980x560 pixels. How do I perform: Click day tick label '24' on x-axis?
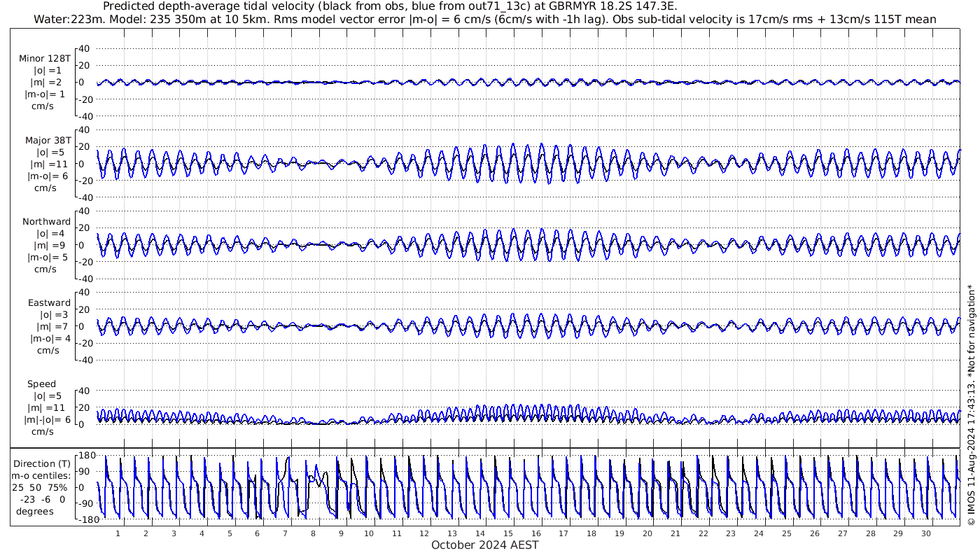pyautogui.click(x=759, y=533)
